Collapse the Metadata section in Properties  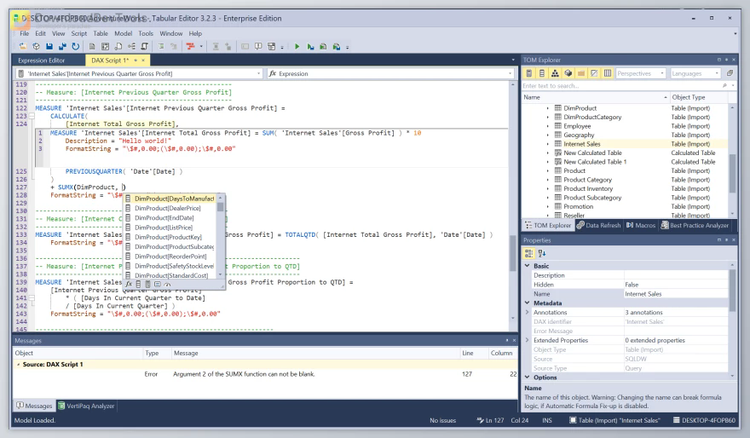click(x=528, y=303)
